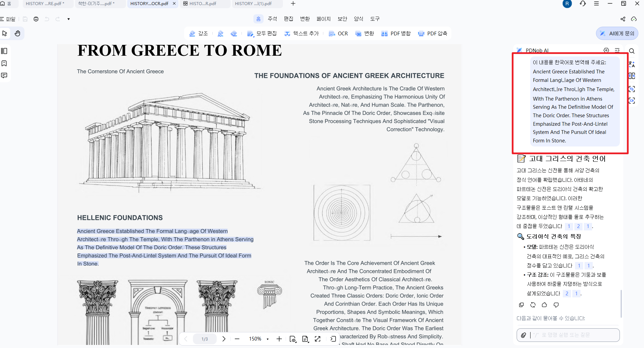Switch to the hand pan tool
This screenshot has width=644, height=348.
(18, 33)
